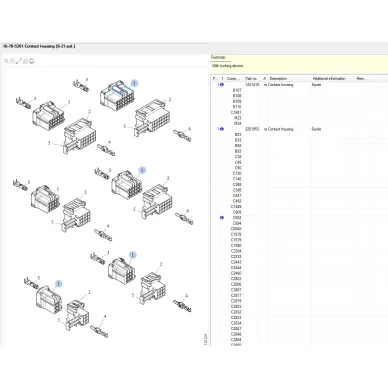
Task: Select component entry B107 in list
Action: click(x=237, y=90)
